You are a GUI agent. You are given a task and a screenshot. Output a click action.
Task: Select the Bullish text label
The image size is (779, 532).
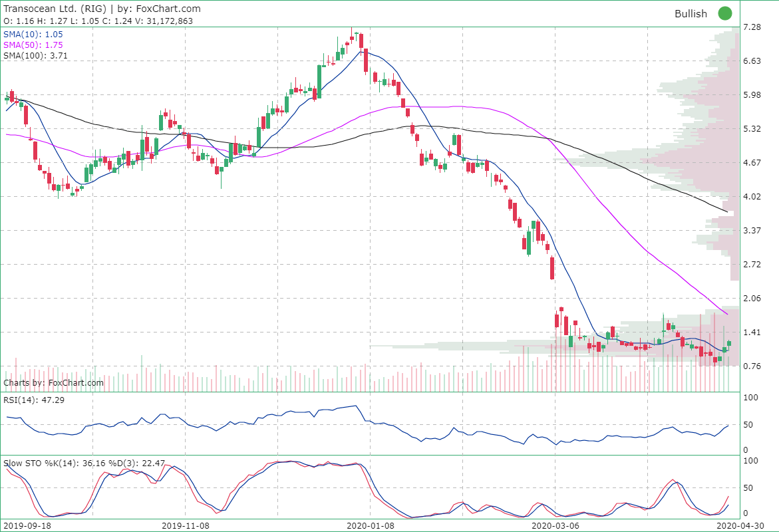point(692,13)
